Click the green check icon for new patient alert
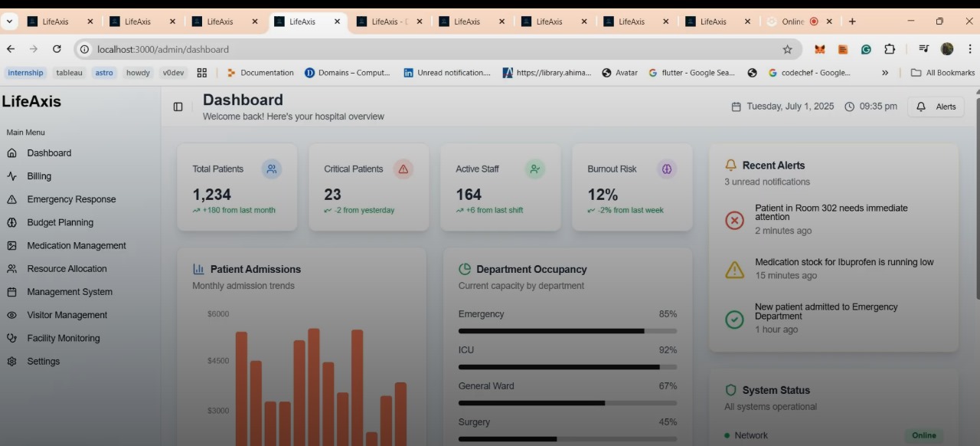980x446 pixels. (734, 320)
